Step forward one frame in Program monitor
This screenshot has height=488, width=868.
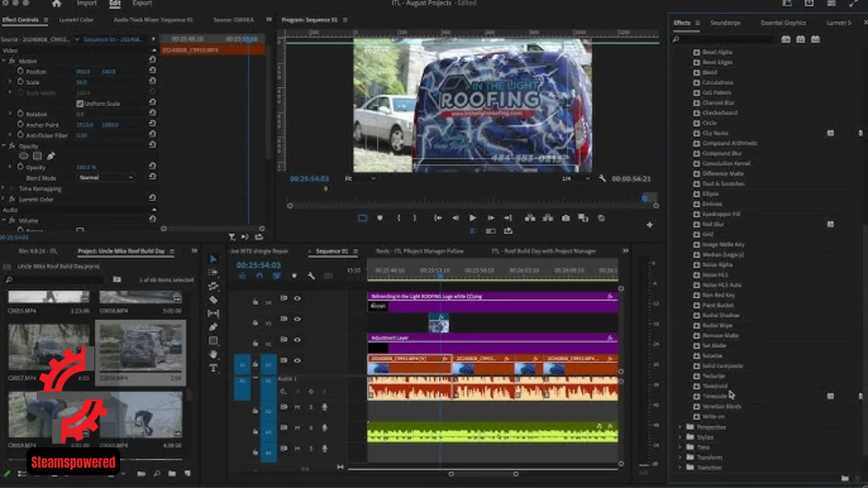click(490, 218)
